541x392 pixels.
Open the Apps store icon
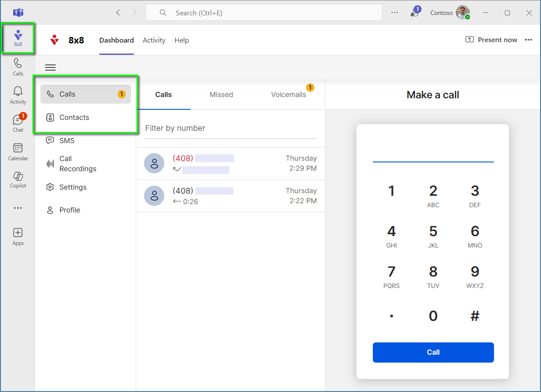[x=18, y=236]
